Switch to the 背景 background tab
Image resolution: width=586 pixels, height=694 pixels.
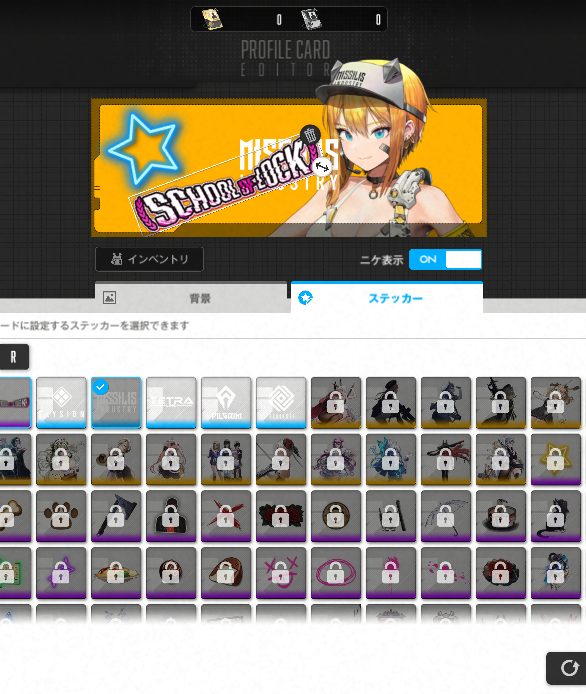tap(191, 298)
